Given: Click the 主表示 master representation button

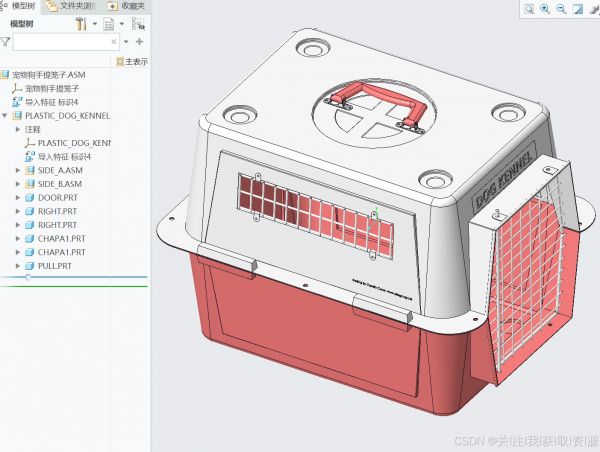Looking at the screenshot, I should pyautogui.click(x=132, y=61).
